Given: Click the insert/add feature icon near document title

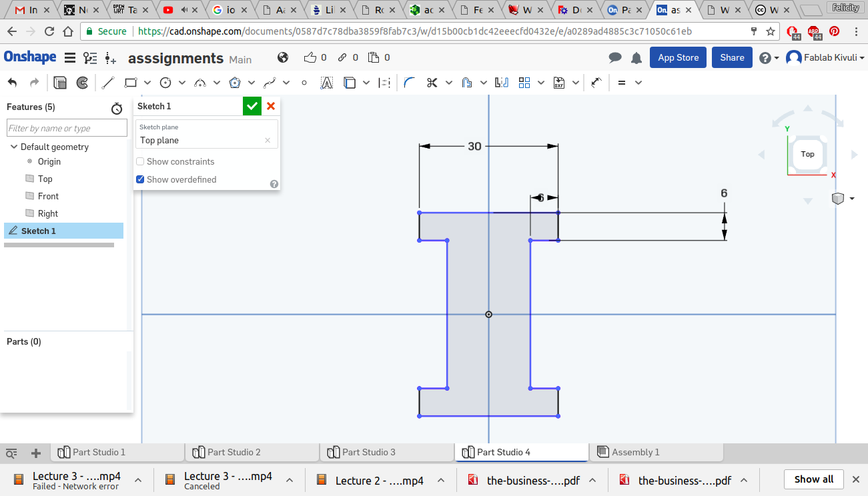Looking at the screenshot, I should coord(111,58).
